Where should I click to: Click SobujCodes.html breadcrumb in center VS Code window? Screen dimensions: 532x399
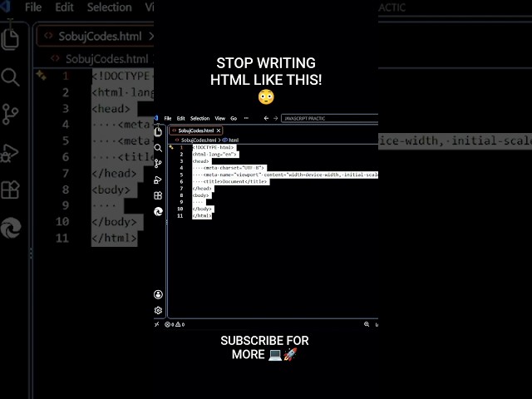tap(199, 140)
